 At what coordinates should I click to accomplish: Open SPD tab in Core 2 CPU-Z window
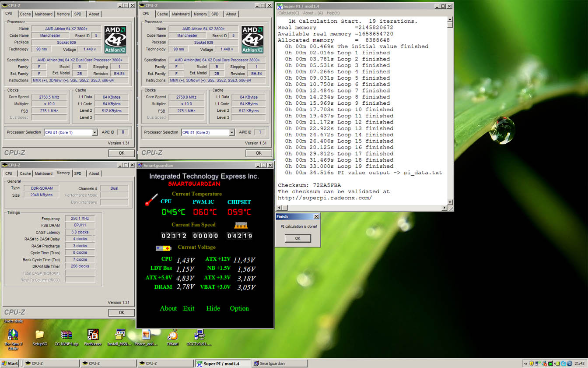tap(215, 14)
